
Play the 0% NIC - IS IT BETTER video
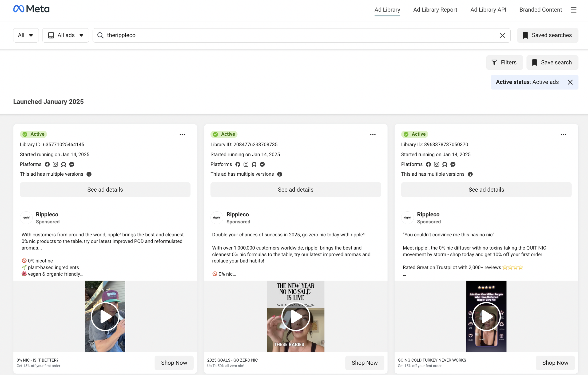(105, 317)
